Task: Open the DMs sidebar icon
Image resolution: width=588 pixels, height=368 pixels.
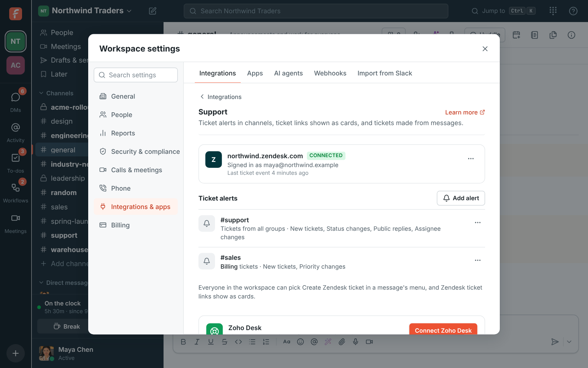Action: (15, 98)
